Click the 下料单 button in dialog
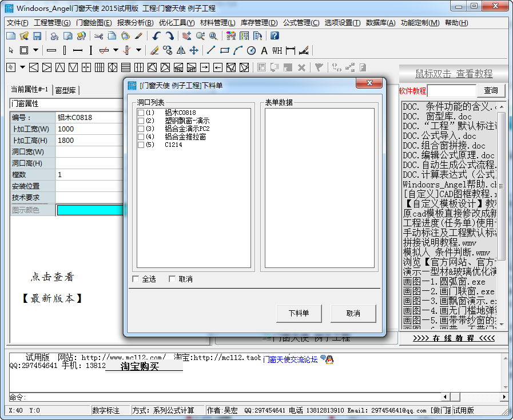This screenshot has height=420, width=513. [x=299, y=314]
